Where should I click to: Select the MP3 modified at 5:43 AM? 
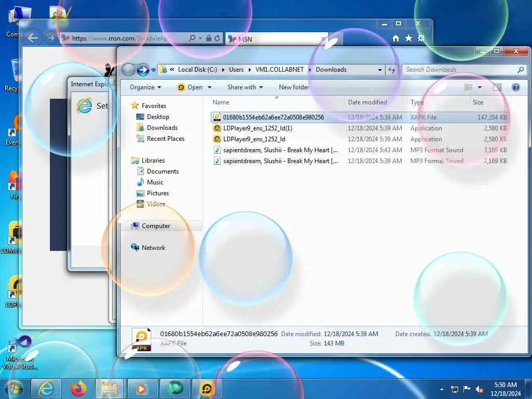[x=360, y=150]
